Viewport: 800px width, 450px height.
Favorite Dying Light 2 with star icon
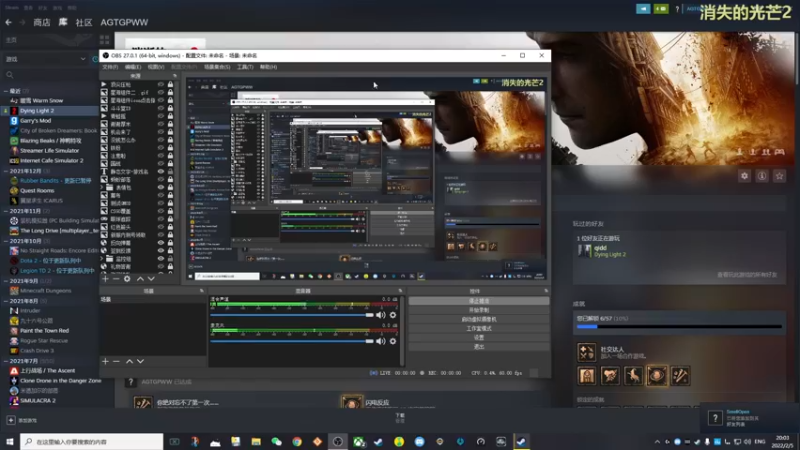[x=779, y=176]
